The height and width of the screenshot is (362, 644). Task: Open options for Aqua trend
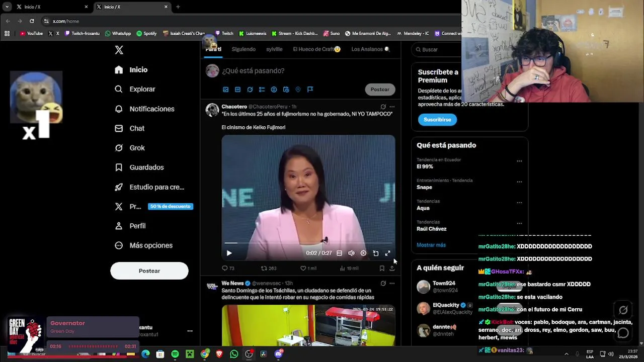point(519,203)
